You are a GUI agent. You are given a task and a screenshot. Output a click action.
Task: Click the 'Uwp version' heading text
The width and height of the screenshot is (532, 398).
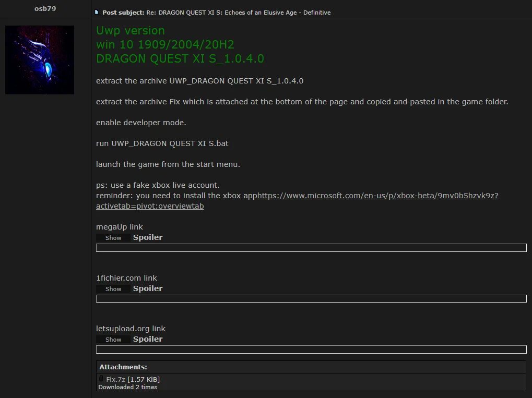131,30
